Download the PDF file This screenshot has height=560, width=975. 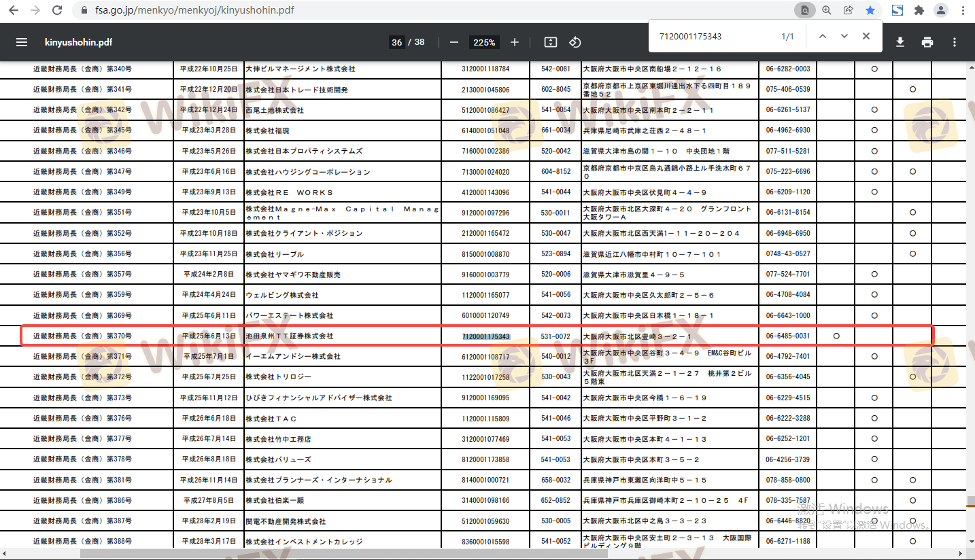(900, 42)
